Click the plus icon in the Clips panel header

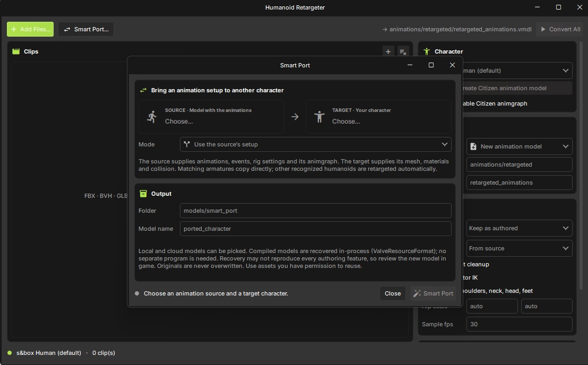pos(388,51)
